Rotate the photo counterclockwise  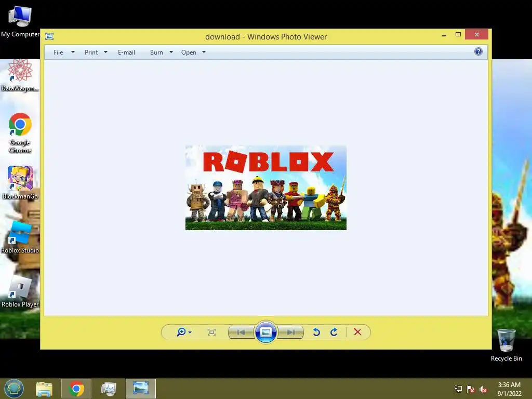tap(316, 332)
